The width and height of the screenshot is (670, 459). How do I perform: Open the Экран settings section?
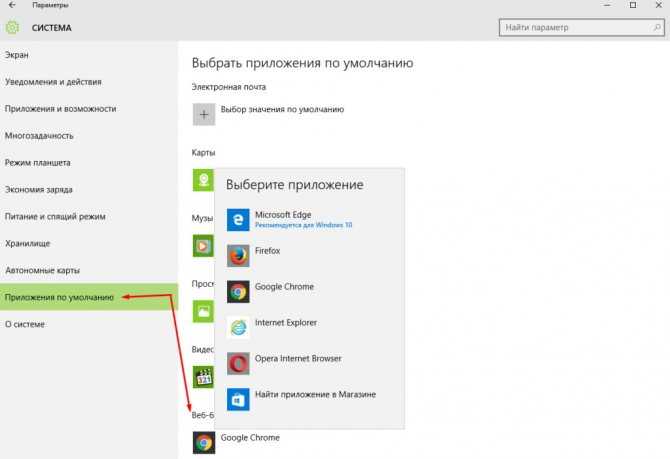[89, 55]
